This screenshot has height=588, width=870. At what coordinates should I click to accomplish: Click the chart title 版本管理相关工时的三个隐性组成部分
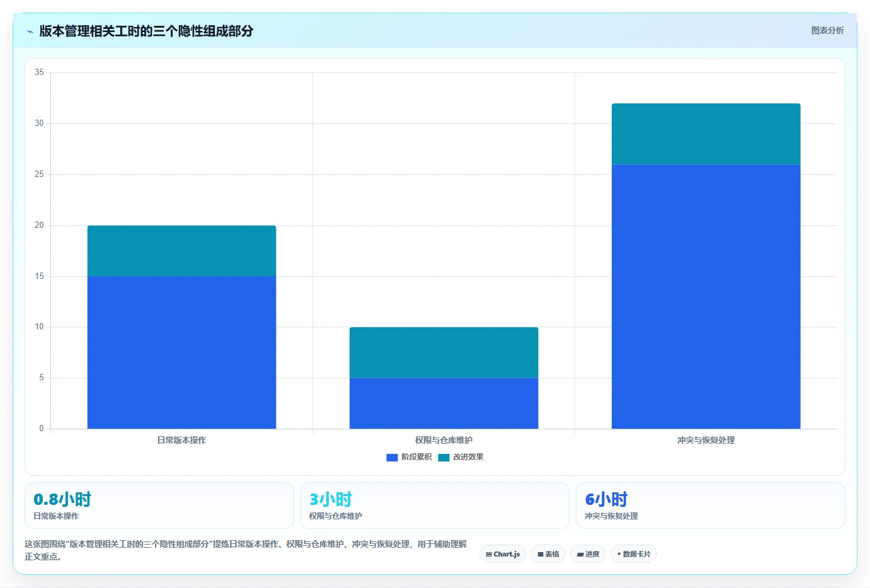point(146,31)
